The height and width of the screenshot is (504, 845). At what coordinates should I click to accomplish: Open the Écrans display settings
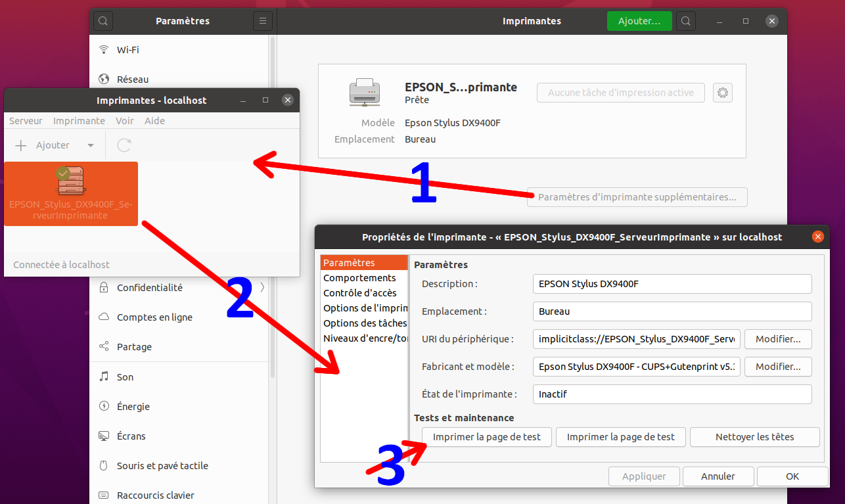(179, 436)
